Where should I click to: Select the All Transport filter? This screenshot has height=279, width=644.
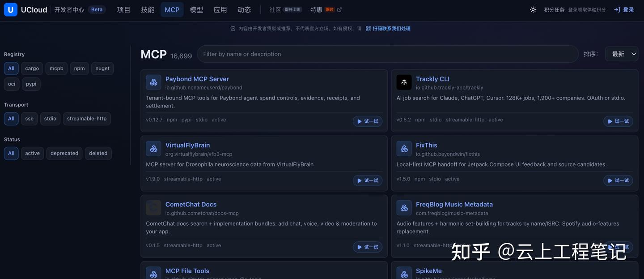click(11, 119)
